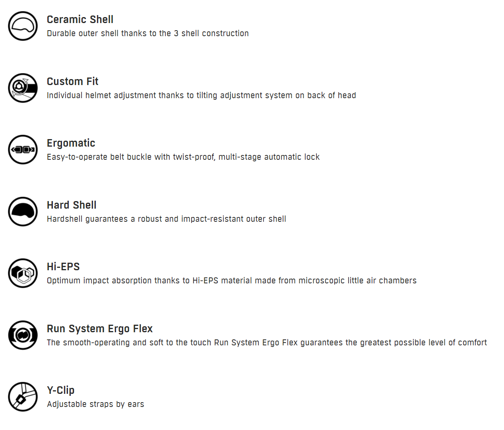This screenshot has height=430, width=504.
Task: Click the twist-proof automatic lock description
Action: tap(183, 157)
